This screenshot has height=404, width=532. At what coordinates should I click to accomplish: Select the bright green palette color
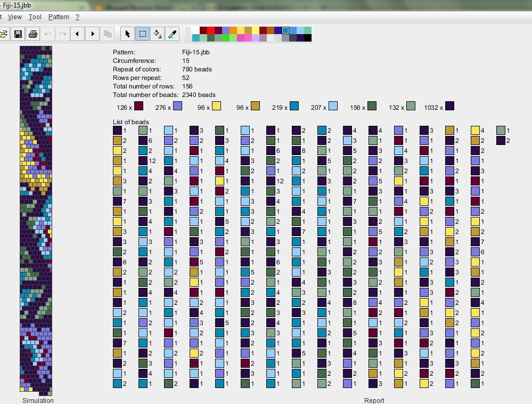coord(226,38)
